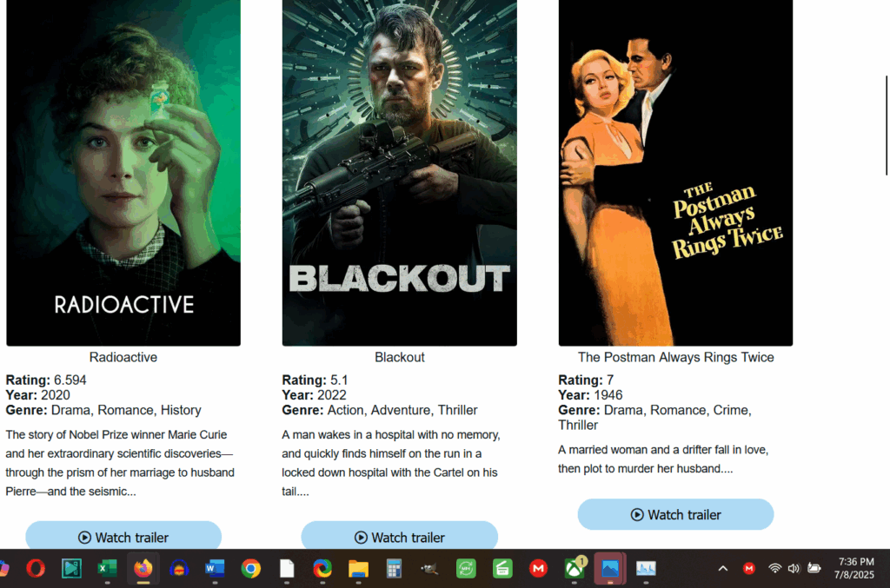Click the married woman and drifter description
Screen dimensions: 890x588
[x=663, y=459]
